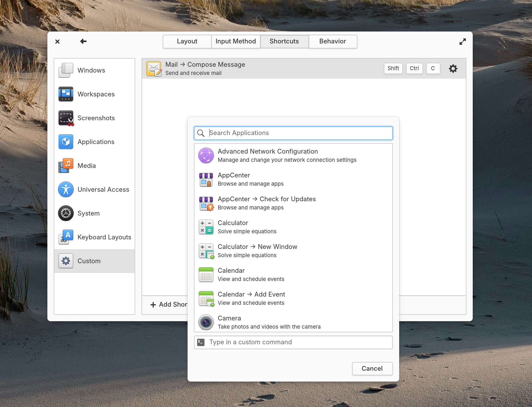The image size is (532, 407).
Task: Click the Add Shortcut button
Action: [x=169, y=305]
